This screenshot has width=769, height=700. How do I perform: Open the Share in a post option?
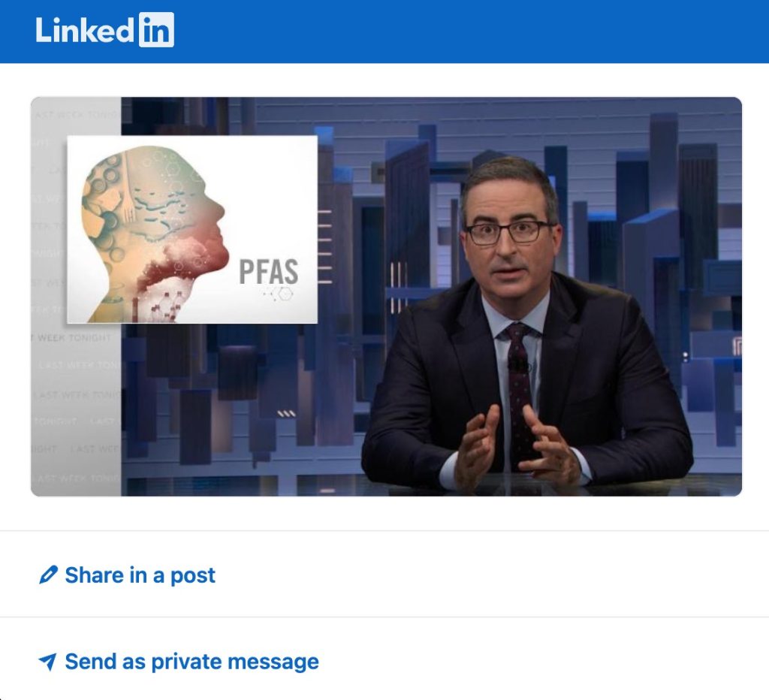click(x=127, y=575)
